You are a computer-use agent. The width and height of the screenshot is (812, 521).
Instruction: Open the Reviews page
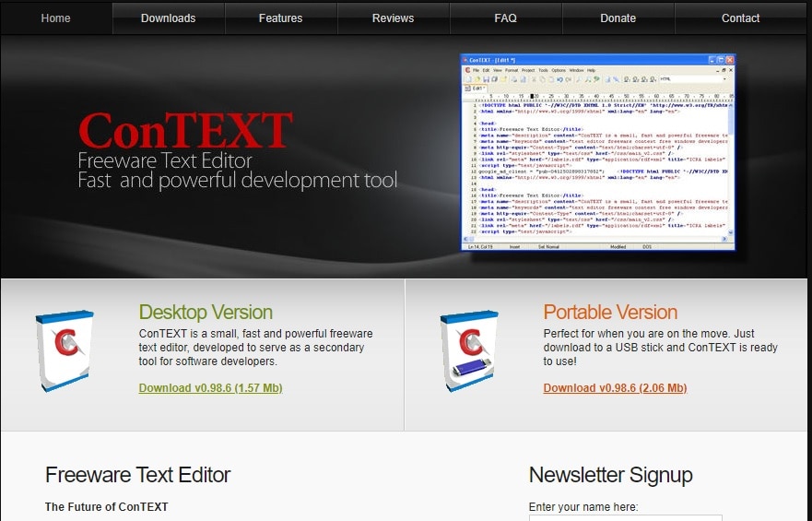393,18
